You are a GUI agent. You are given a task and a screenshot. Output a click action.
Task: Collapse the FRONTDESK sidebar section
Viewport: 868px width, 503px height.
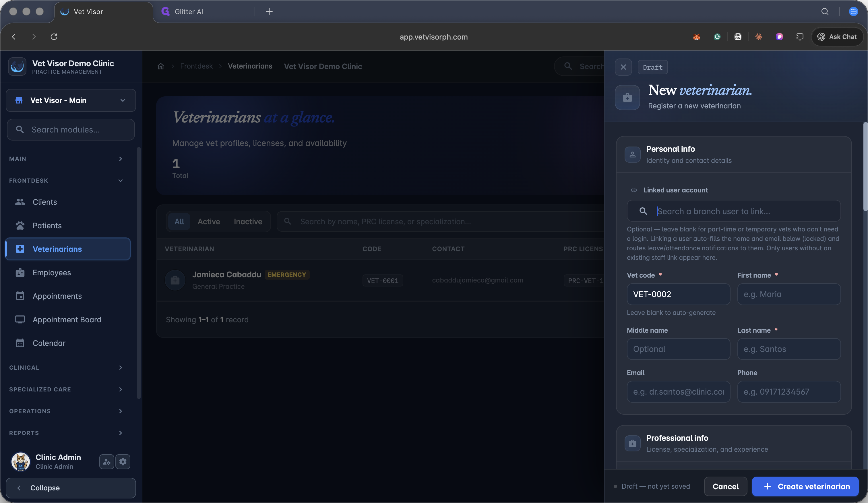66,181
